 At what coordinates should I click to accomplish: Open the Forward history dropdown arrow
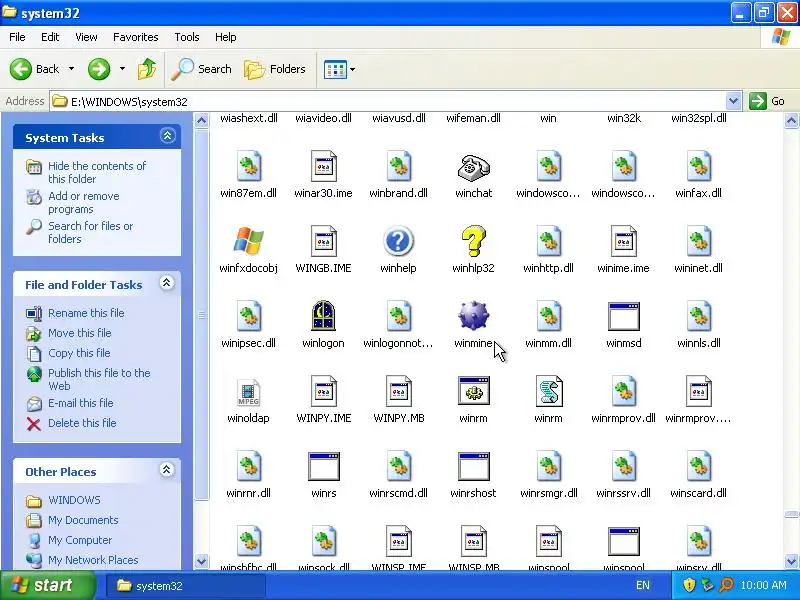(x=122, y=69)
